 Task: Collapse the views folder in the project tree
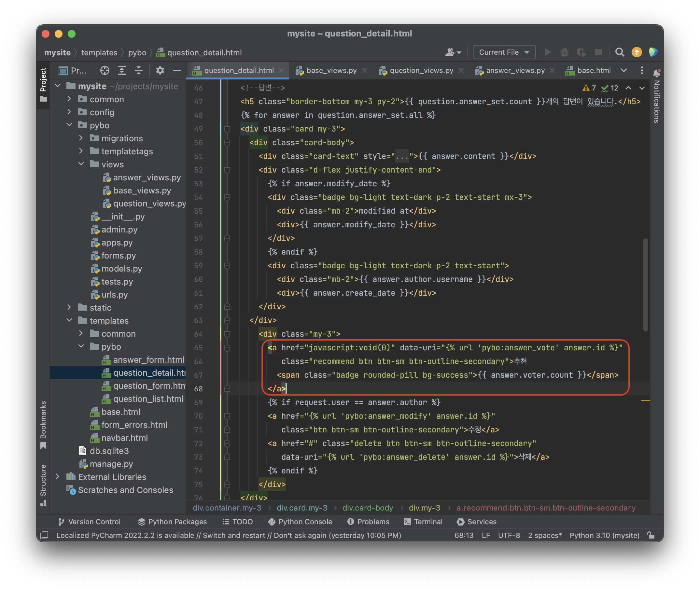pyautogui.click(x=81, y=164)
